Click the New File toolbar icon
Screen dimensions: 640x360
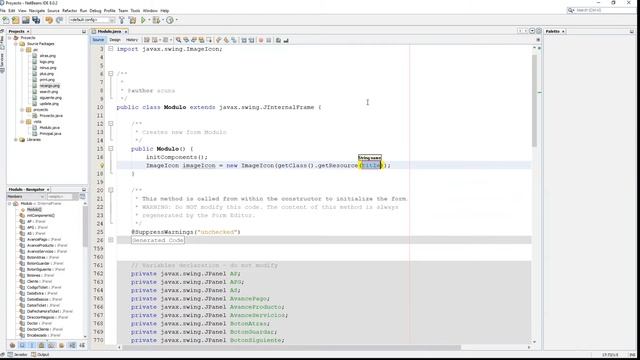pos(6,20)
